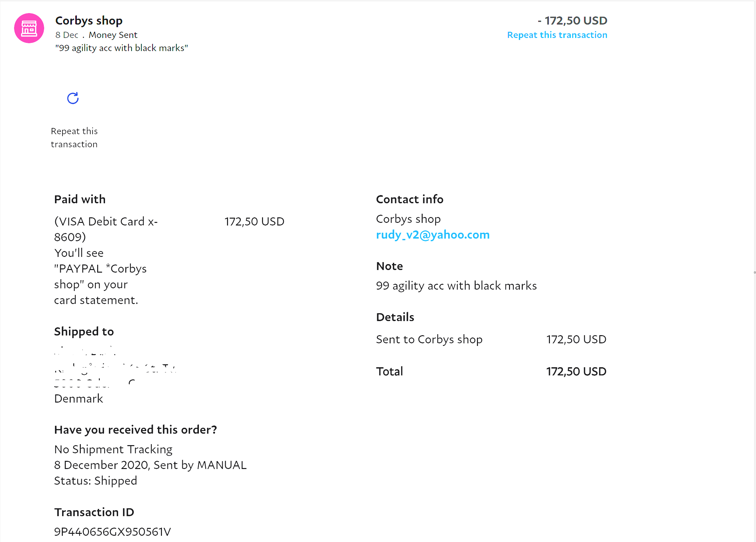Click Denmark in the shipping address
The width and height of the screenshot is (756, 542).
pos(78,399)
